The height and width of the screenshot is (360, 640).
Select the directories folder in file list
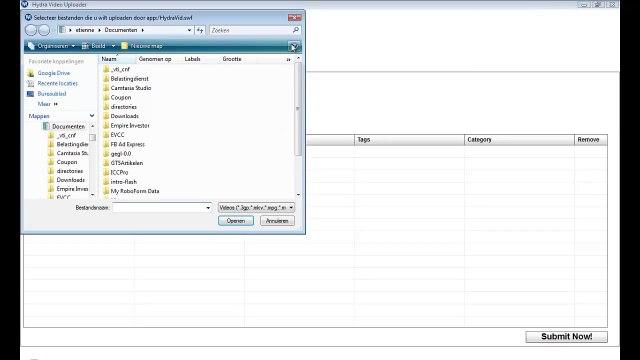point(120,107)
